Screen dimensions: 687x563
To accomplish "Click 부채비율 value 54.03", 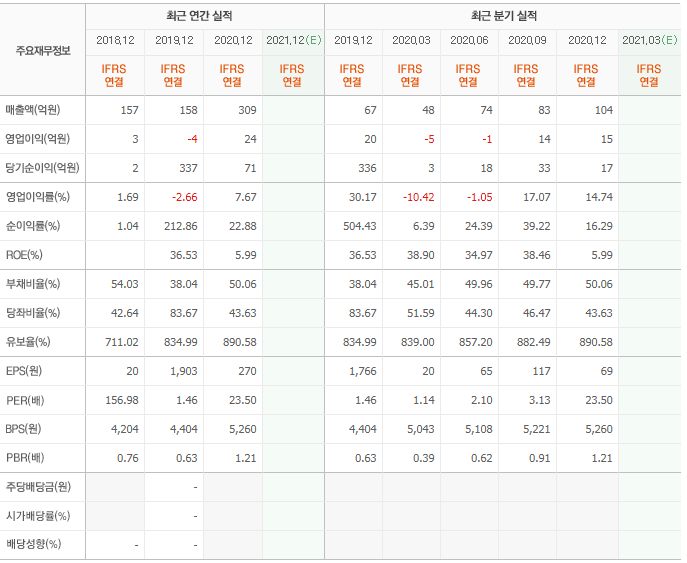I will (125, 284).
